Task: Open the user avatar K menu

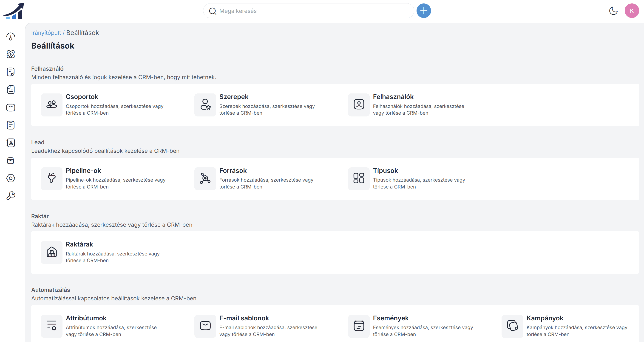Action: click(632, 11)
